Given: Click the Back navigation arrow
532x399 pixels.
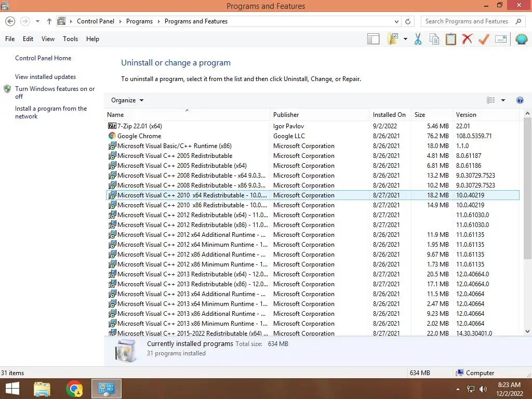Looking at the screenshot, I should pos(10,21).
